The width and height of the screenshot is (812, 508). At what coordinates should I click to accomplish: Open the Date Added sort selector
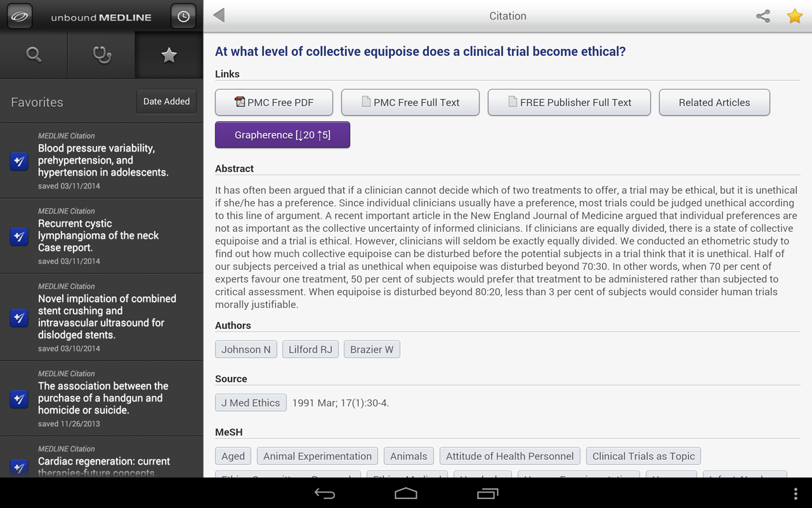point(166,101)
